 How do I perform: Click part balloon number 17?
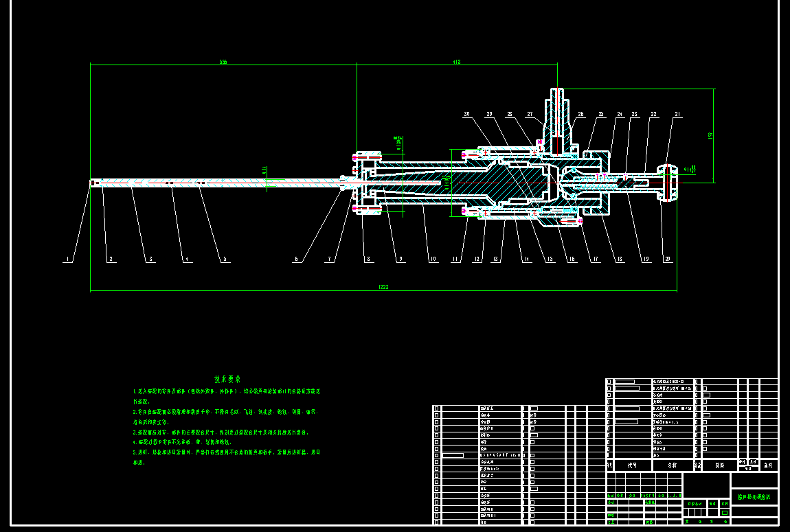pyautogui.click(x=596, y=259)
